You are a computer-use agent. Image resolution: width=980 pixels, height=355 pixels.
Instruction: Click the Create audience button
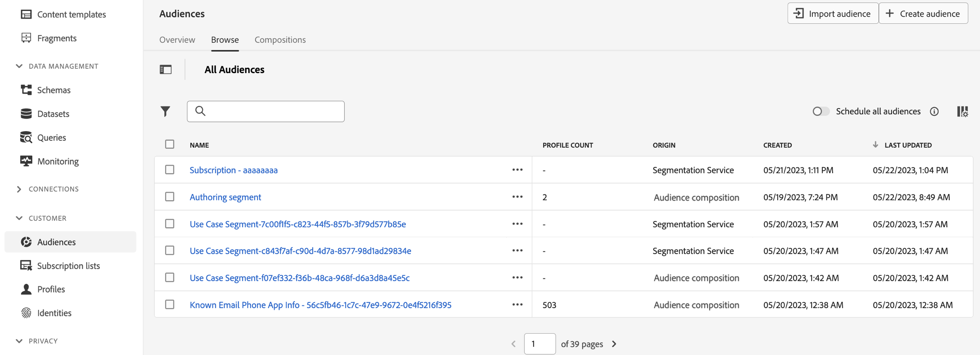coord(923,14)
